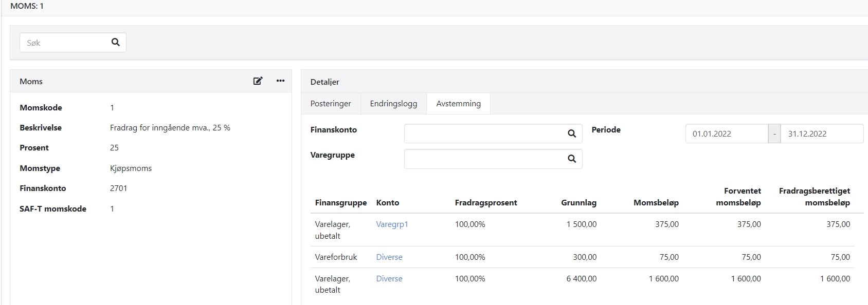Open the Varegrp1 account link
The width and height of the screenshot is (868, 305).
(x=392, y=224)
